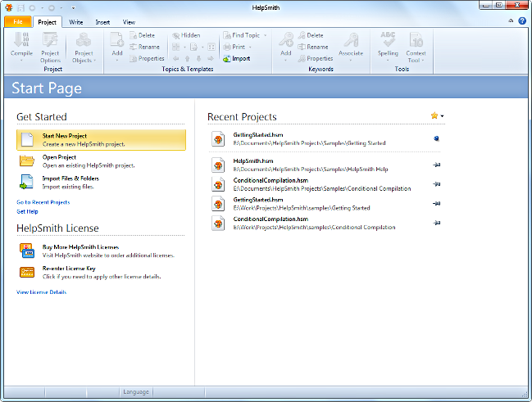Screen dimensions: 532x402
Task: Click the HelpSmith application logo icon
Action: 9,7
